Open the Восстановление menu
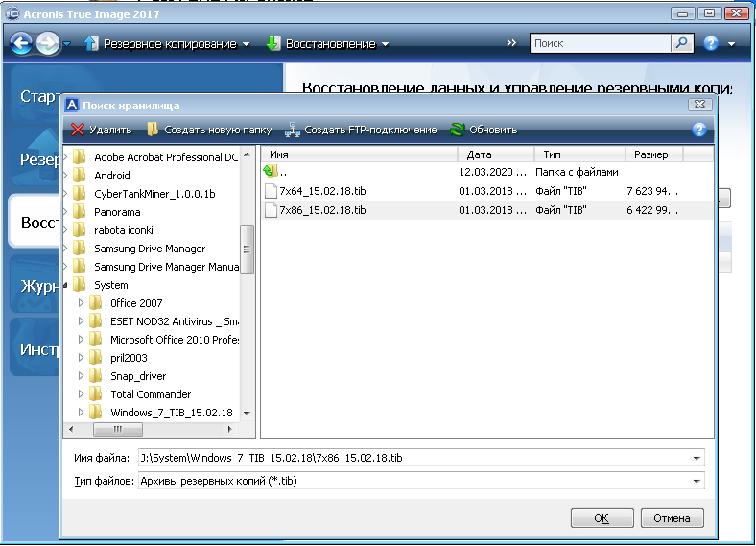Viewport: 756px width, 546px height. [328, 44]
